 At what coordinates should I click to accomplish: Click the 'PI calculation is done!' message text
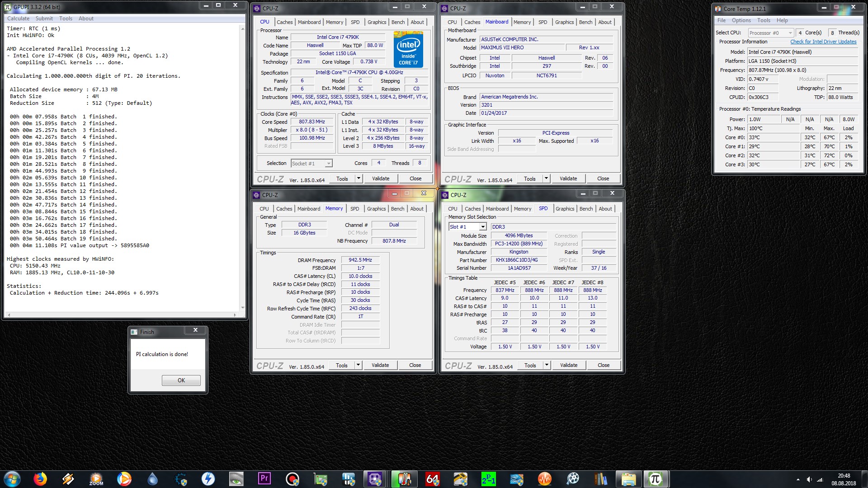click(x=162, y=354)
